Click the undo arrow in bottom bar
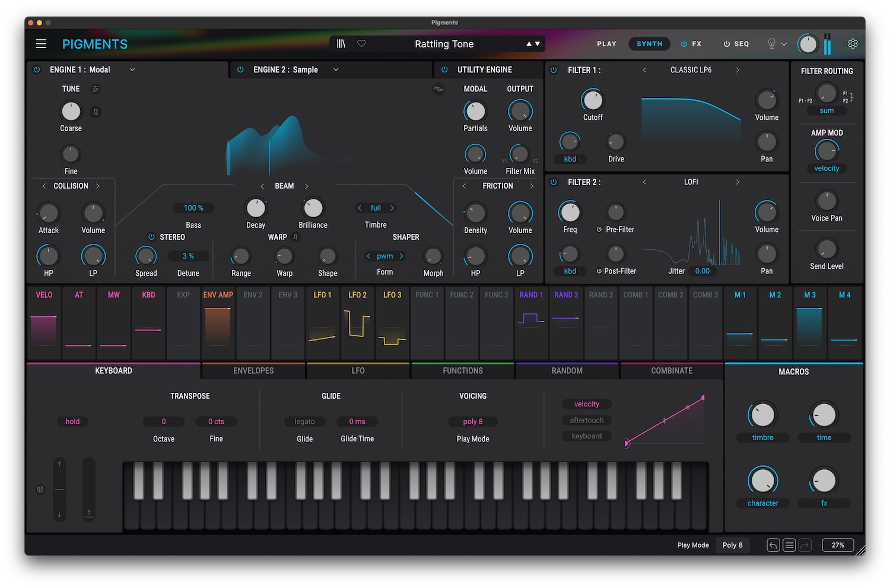Screen dimensions: 890x588 click(773, 545)
